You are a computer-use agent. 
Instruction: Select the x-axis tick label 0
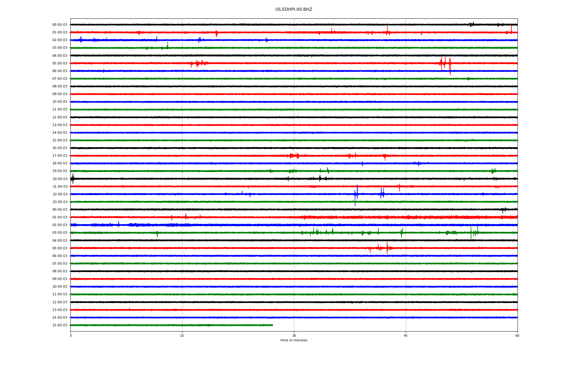pos(71,335)
